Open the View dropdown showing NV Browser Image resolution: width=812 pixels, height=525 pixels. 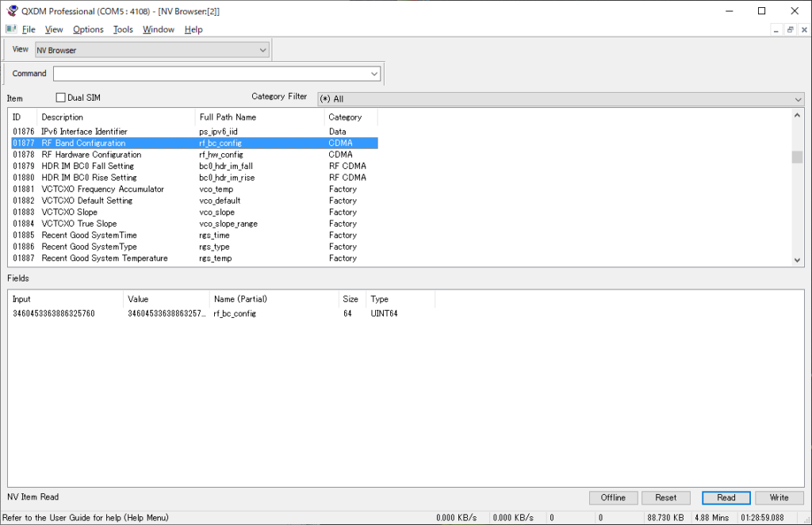click(152, 50)
